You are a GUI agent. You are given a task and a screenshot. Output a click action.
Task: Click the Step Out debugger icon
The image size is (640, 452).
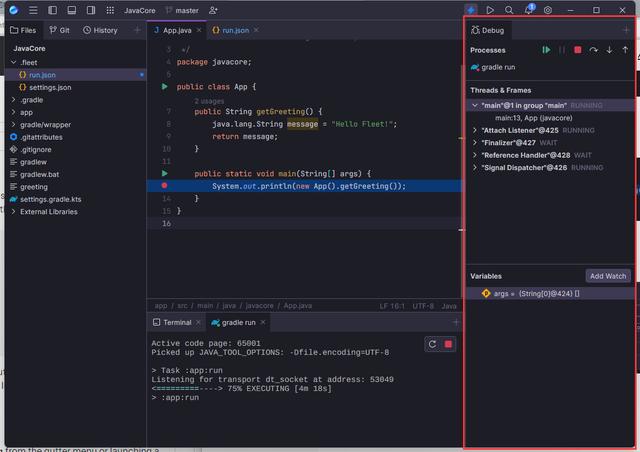pyautogui.click(x=625, y=50)
